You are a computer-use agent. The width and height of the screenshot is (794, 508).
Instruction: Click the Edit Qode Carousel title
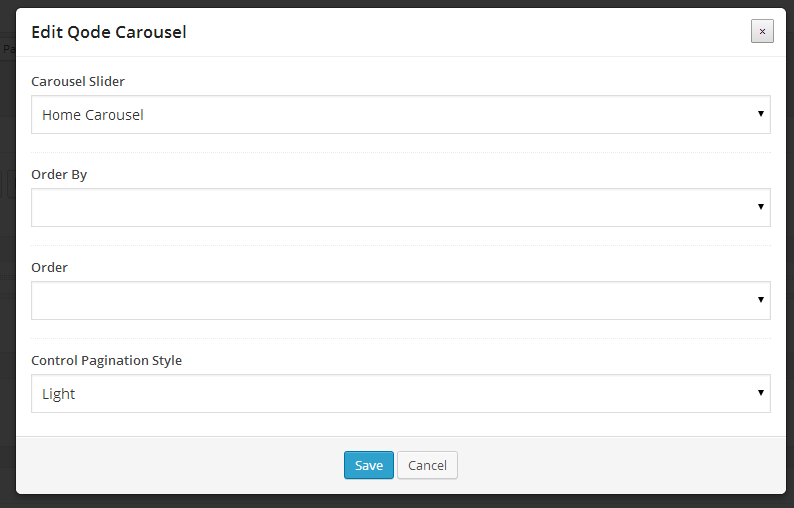pos(109,32)
